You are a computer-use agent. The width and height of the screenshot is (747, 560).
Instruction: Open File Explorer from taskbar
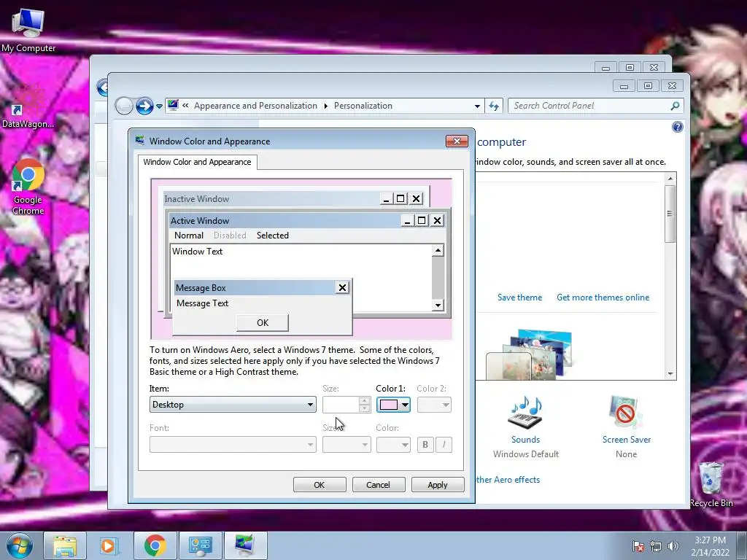pos(65,545)
